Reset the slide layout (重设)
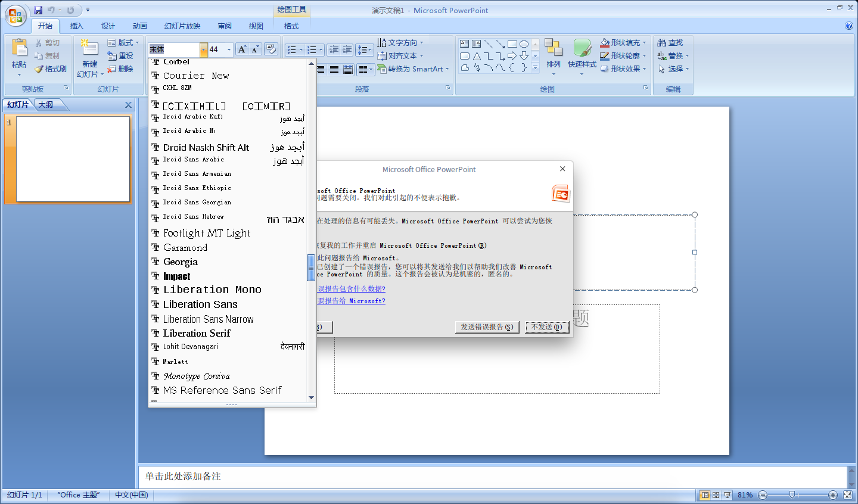The width and height of the screenshot is (858, 504). [x=120, y=56]
